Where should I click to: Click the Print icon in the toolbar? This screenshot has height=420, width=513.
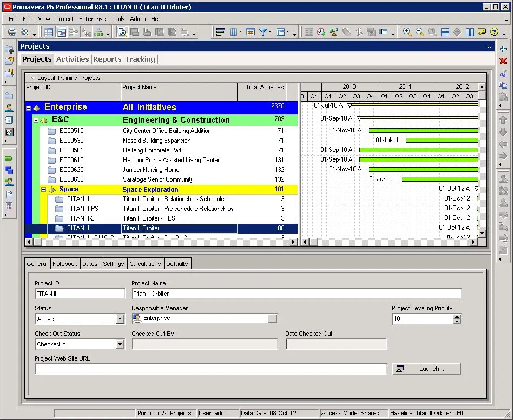(x=12, y=32)
